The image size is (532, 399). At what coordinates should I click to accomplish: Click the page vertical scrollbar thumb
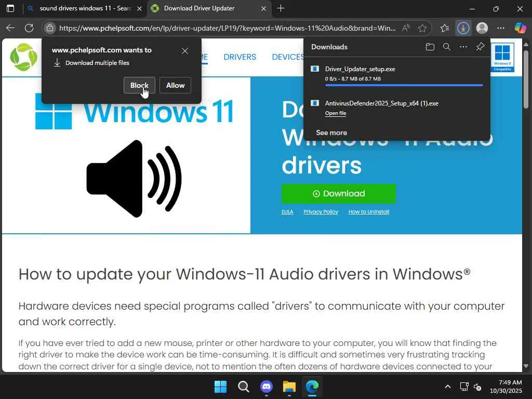[526, 79]
